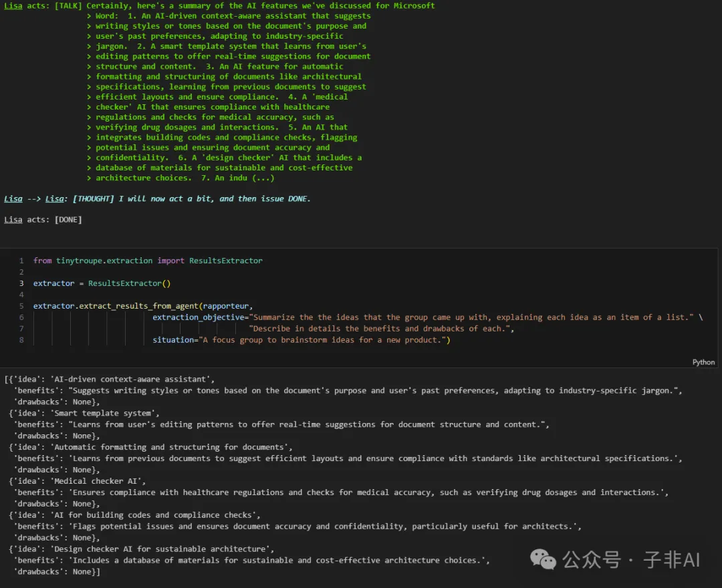
Task: Select line number 1 in the code cell
Action: (21, 261)
